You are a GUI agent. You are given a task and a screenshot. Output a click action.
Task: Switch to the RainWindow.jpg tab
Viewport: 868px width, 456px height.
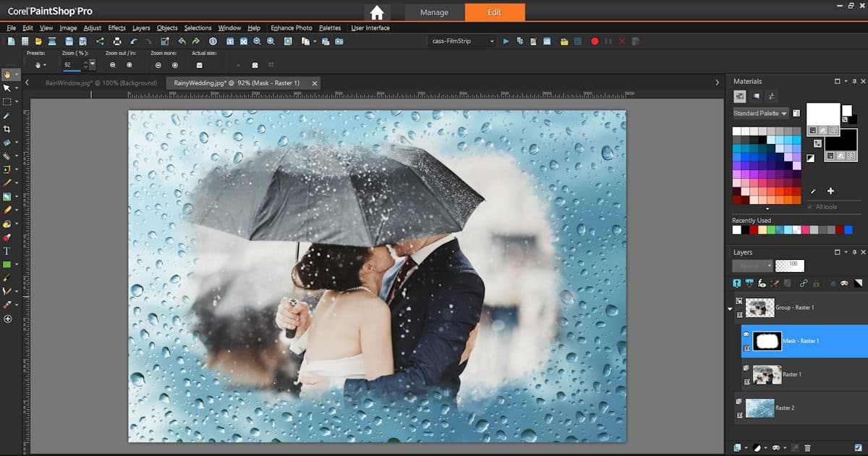pyautogui.click(x=101, y=83)
